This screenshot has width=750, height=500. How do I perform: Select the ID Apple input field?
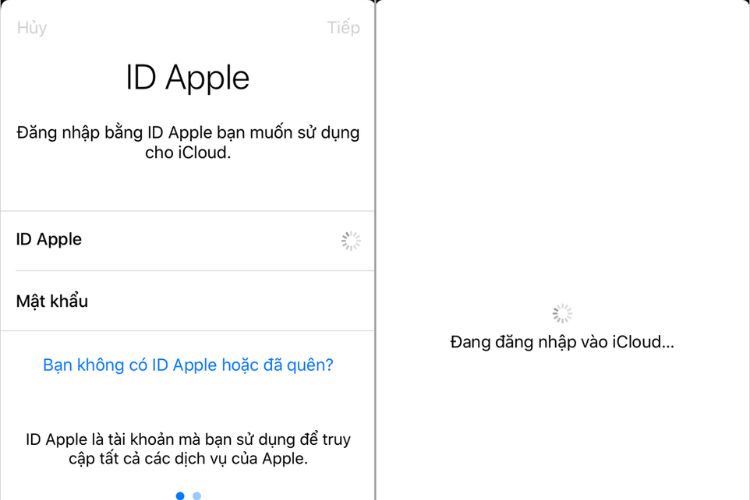pos(188,241)
